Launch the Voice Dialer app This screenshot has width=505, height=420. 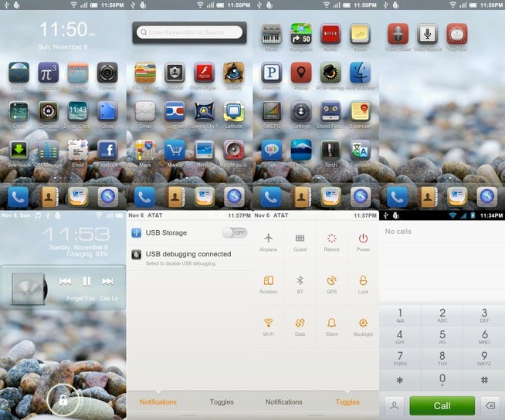pyautogui.click(x=398, y=34)
